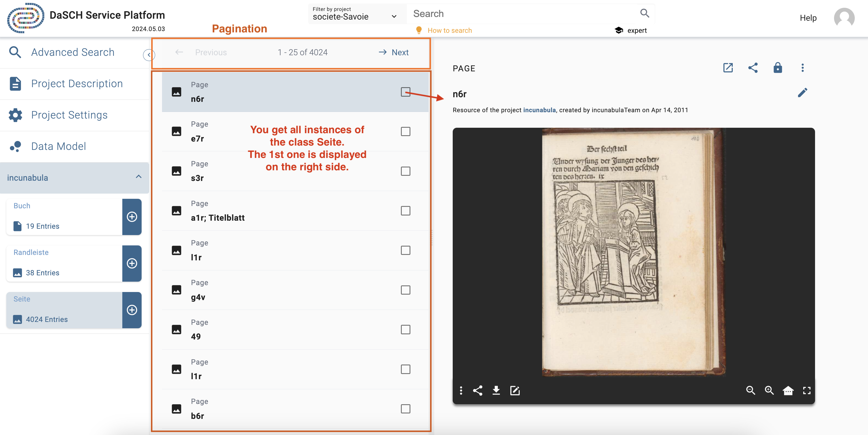
Task: Click search magnifier icon in top bar
Action: pos(644,13)
